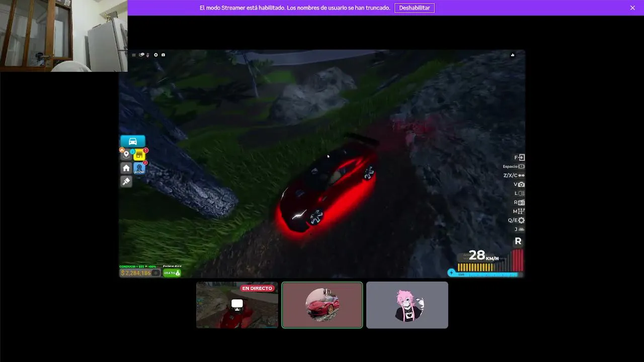Open the Roblox hamburger menu
This screenshot has height=362, width=644.
[x=134, y=55]
